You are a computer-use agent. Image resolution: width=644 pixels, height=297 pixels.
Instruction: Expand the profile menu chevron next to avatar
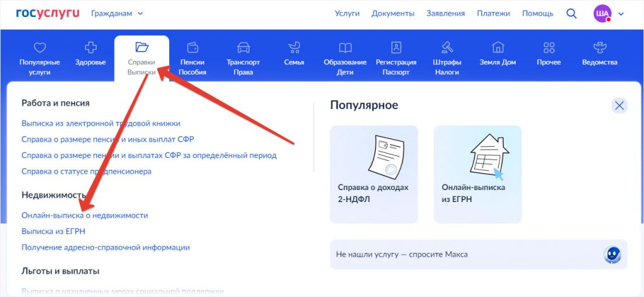coord(621,13)
